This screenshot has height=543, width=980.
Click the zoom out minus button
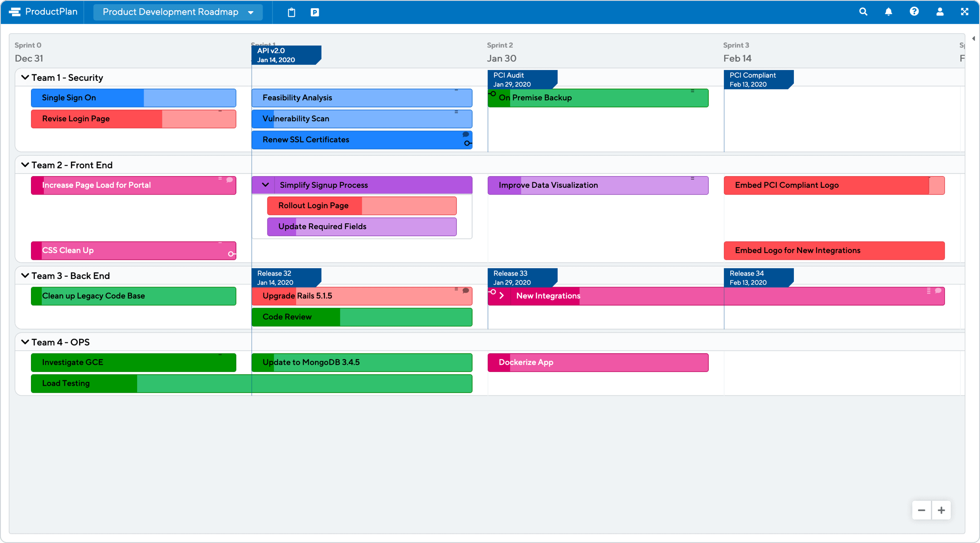[922, 510]
